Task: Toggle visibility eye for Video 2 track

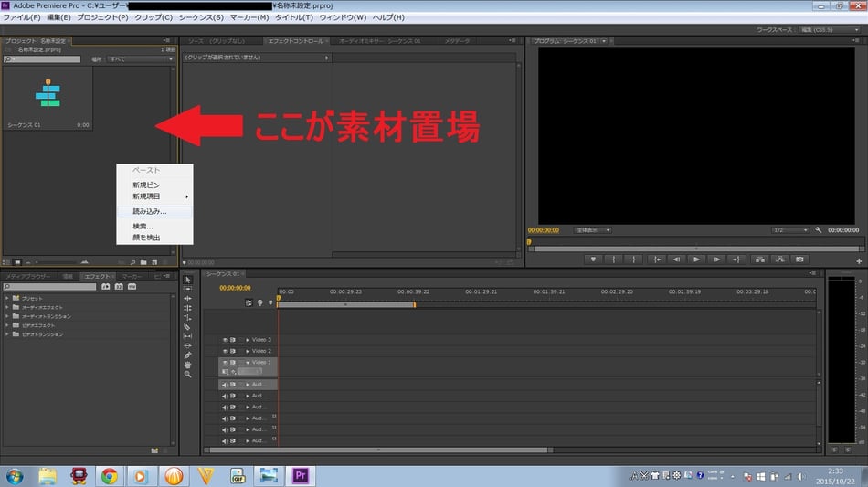Action: coord(225,351)
